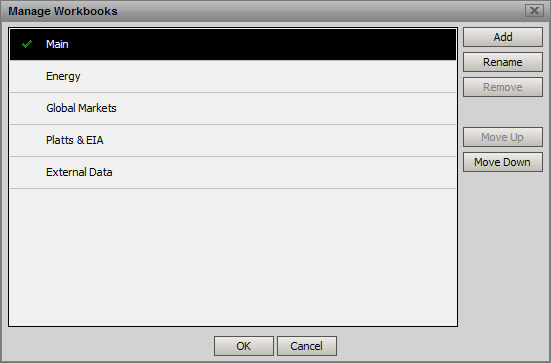Click the empty list area below External Data
The width and height of the screenshot is (551, 363).
point(233,257)
